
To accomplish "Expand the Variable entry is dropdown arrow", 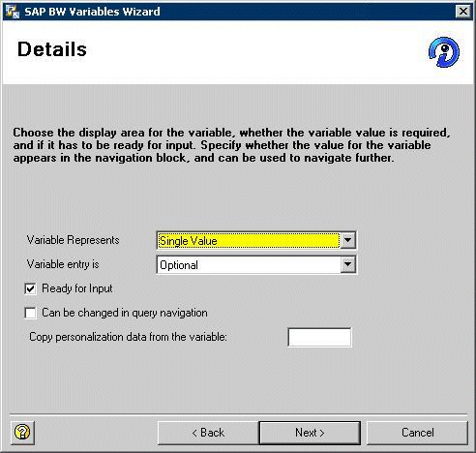I will 347,264.
